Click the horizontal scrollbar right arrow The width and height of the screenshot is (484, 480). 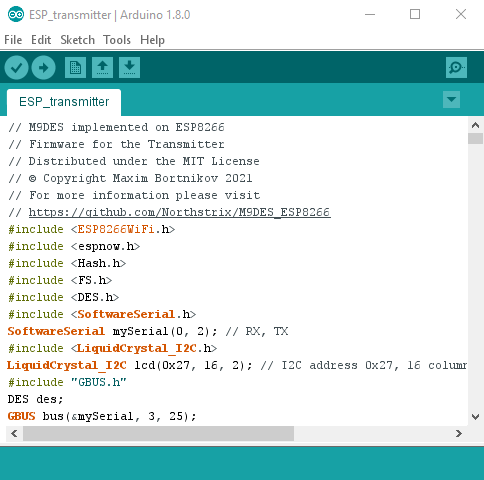coord(459,433)
